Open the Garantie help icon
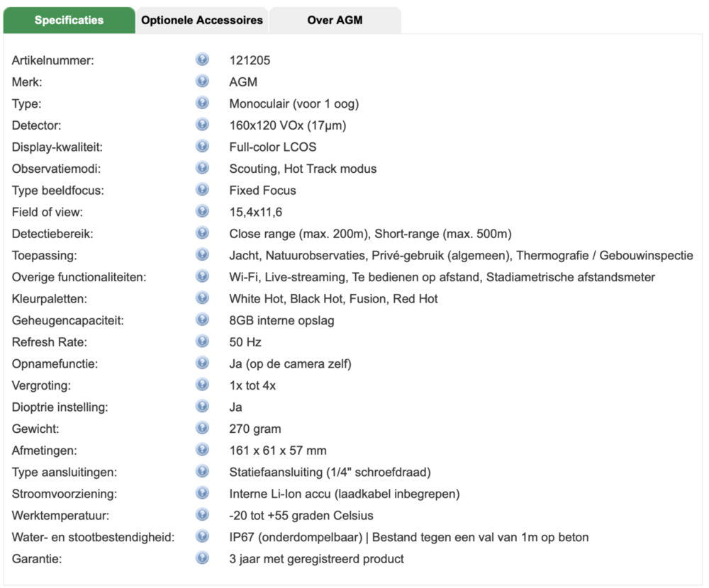The height and width of the screenshot is (588, 709). coord(202,558)
